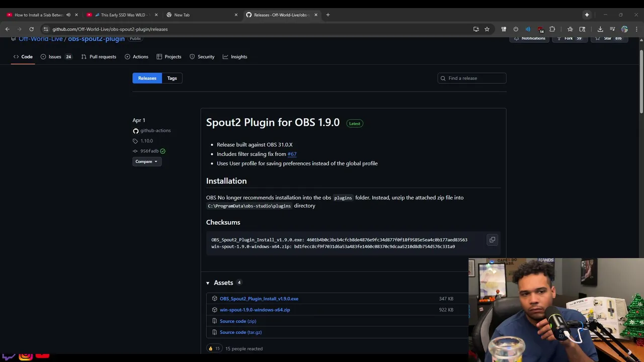Open the Pull requests tab
The height and width of the screenshot is (362, 644).
tap(99, 57)
